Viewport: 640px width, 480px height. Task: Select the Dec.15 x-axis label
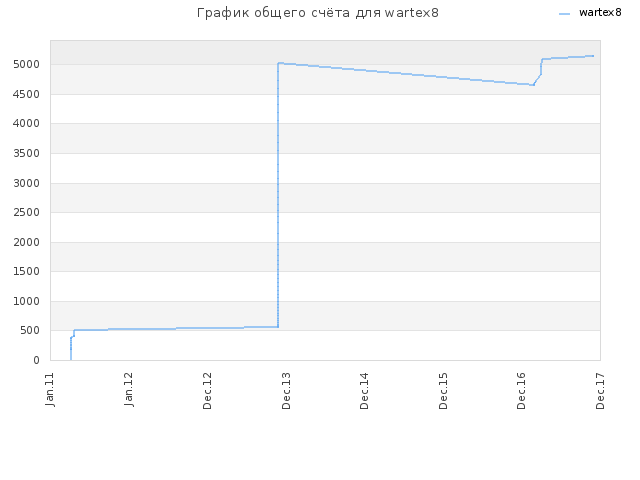(x=443, y=391)
